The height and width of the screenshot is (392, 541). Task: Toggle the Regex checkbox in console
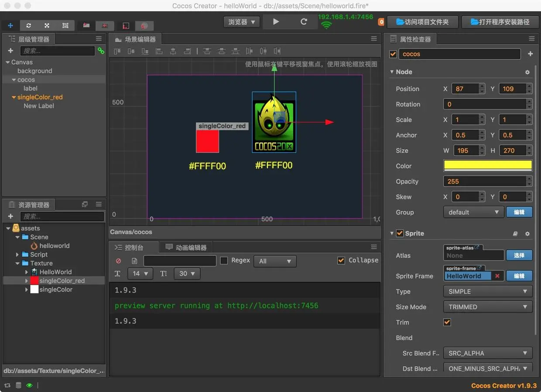pos(224,261)
